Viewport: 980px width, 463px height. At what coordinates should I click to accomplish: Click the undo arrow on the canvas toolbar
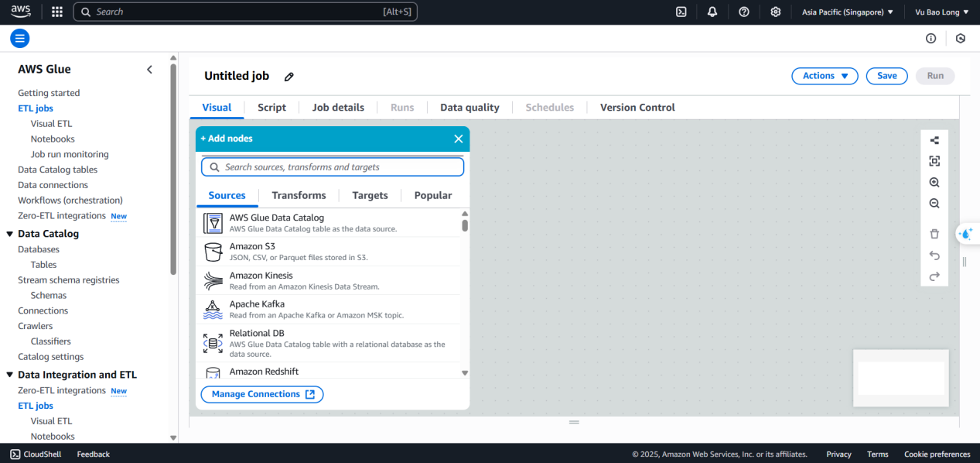(934, 256)
